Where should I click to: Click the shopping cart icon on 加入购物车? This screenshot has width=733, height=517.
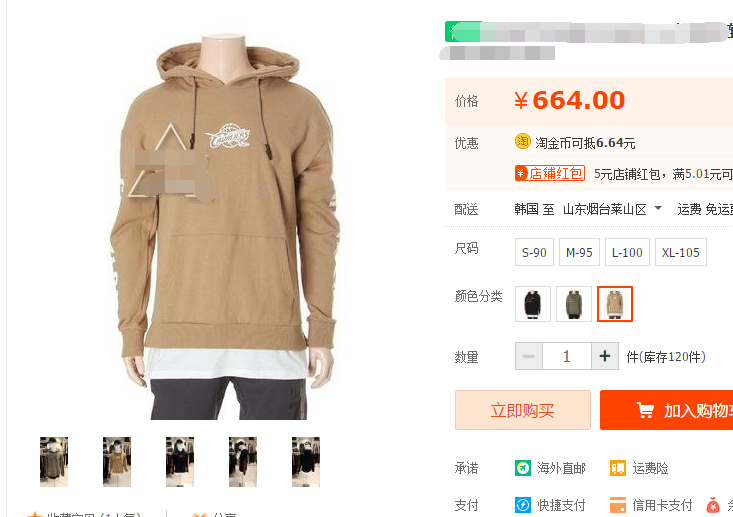pyautogui.click(x=645, y=410)
